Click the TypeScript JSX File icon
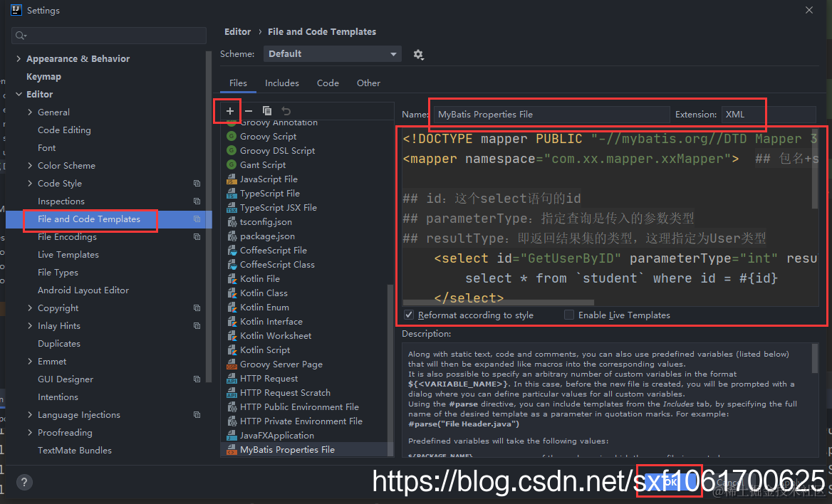 [232, 208]
